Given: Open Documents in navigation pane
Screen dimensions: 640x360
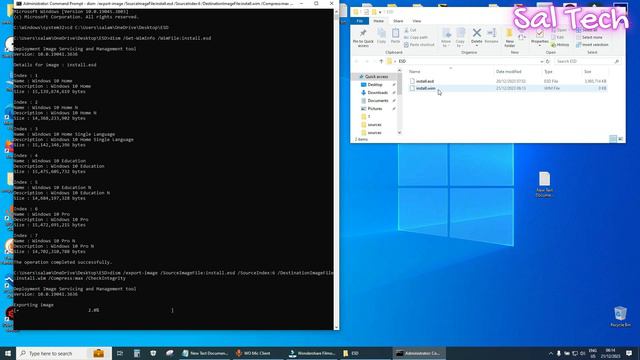Looking at the screenshot, I should 377,100.
